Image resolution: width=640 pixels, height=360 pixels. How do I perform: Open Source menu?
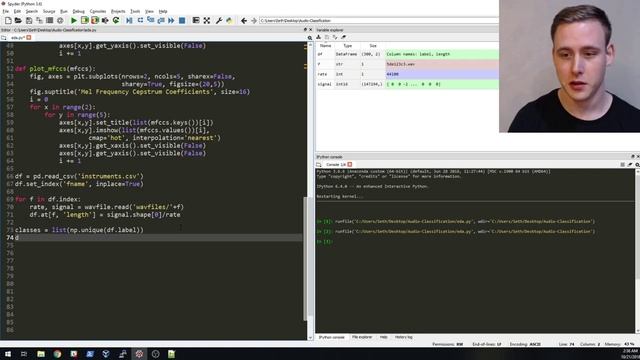coord(49,11)
